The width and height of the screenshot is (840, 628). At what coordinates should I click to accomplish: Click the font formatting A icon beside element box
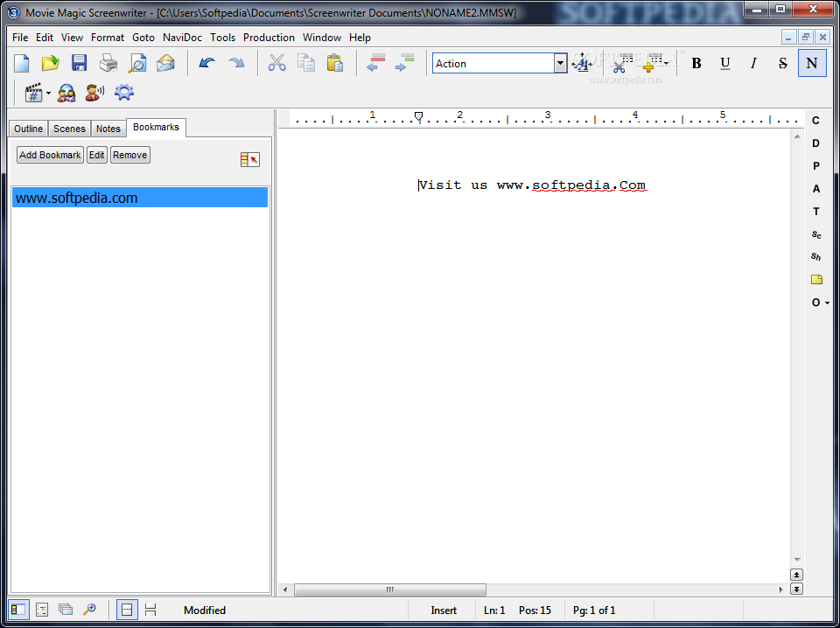point(582,64)
